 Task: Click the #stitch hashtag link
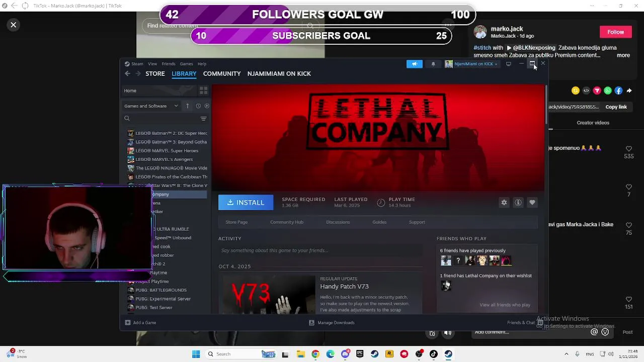click(482, 48)
